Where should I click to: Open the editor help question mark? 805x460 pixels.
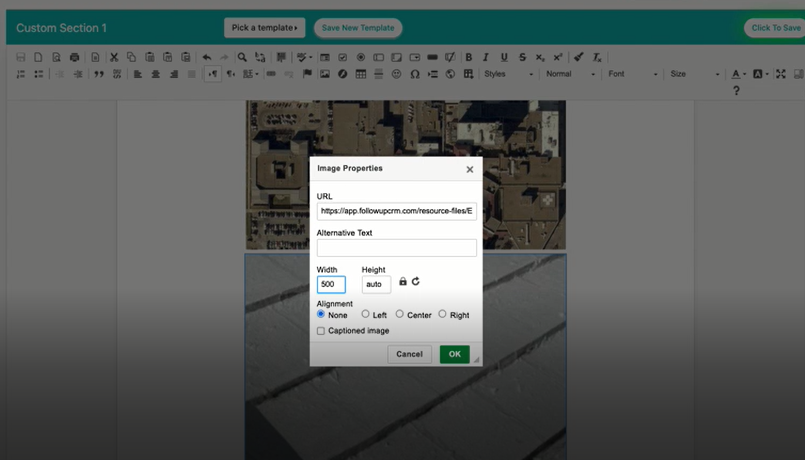coord(736,90)
